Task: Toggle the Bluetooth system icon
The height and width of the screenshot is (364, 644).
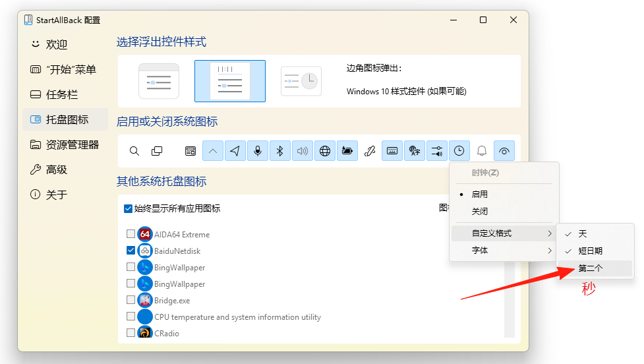Action: [280, 151]
